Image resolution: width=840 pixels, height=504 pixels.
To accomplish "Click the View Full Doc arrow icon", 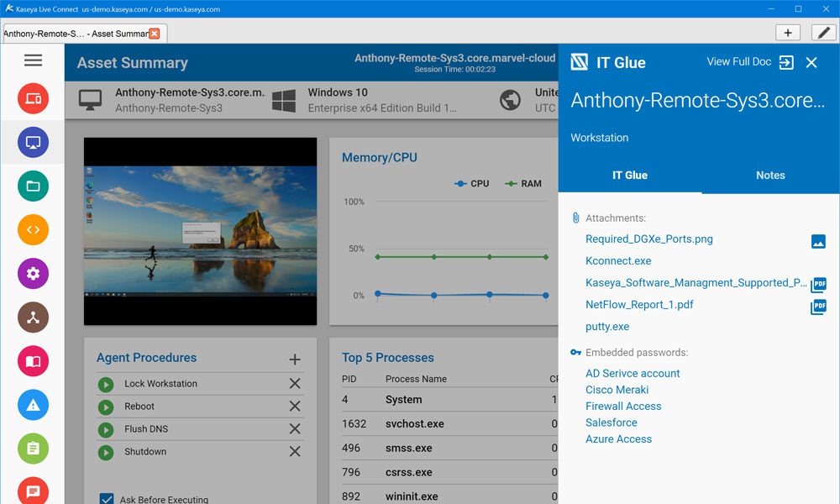I will click(x=786, y=62).
